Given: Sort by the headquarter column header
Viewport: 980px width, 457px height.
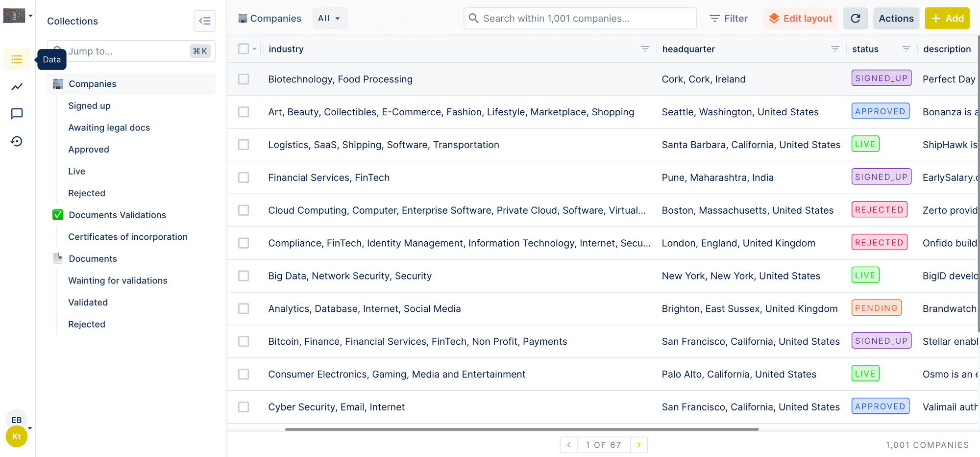Looking at the screenshot, I should [x=688, y=49].
